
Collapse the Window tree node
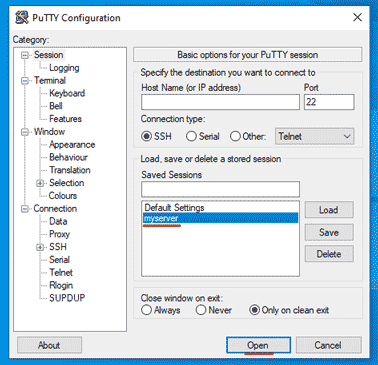point(25,132)
